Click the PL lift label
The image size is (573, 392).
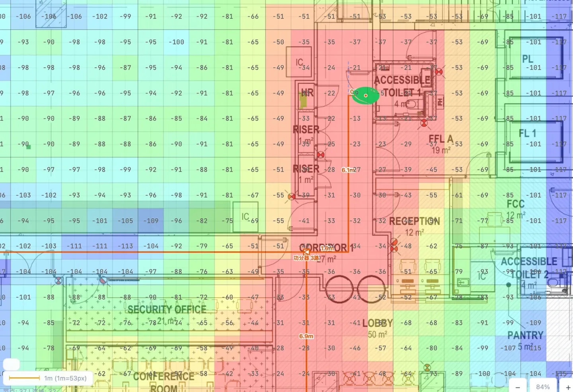coord(528,59)
